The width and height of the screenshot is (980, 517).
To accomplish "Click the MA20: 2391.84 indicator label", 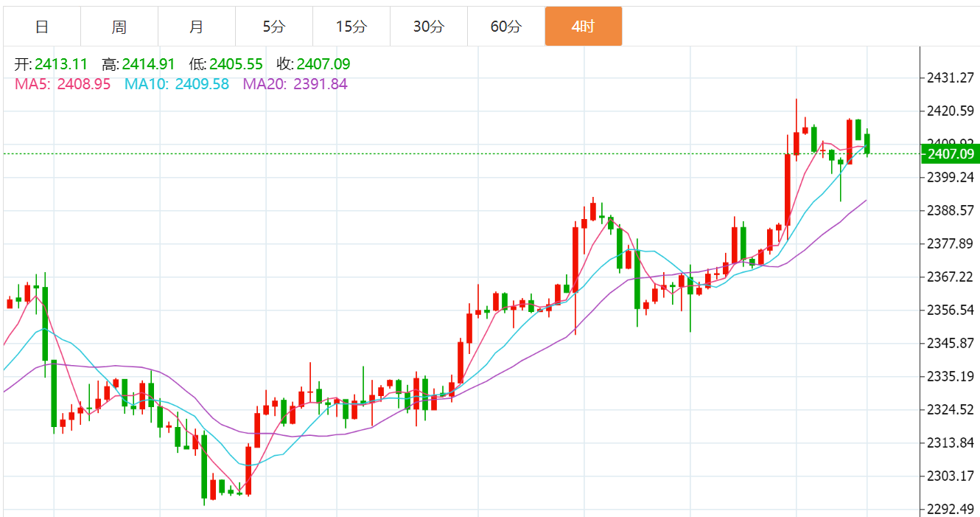I will (x=295, y=84).
